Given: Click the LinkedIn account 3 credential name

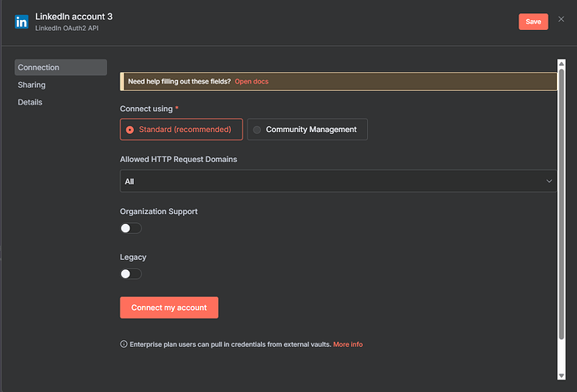Looking at the screenshot, I should (x=74, y=15).
